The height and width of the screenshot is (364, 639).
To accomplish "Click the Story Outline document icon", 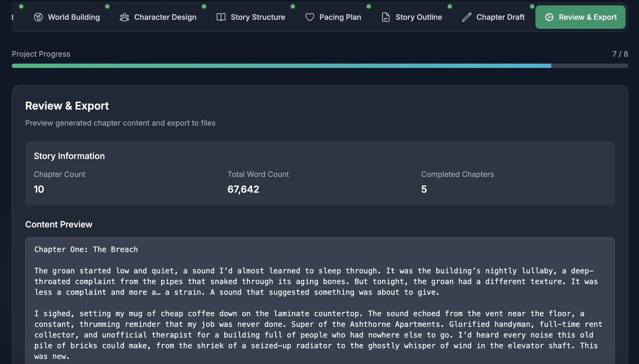I will point(385,17).
